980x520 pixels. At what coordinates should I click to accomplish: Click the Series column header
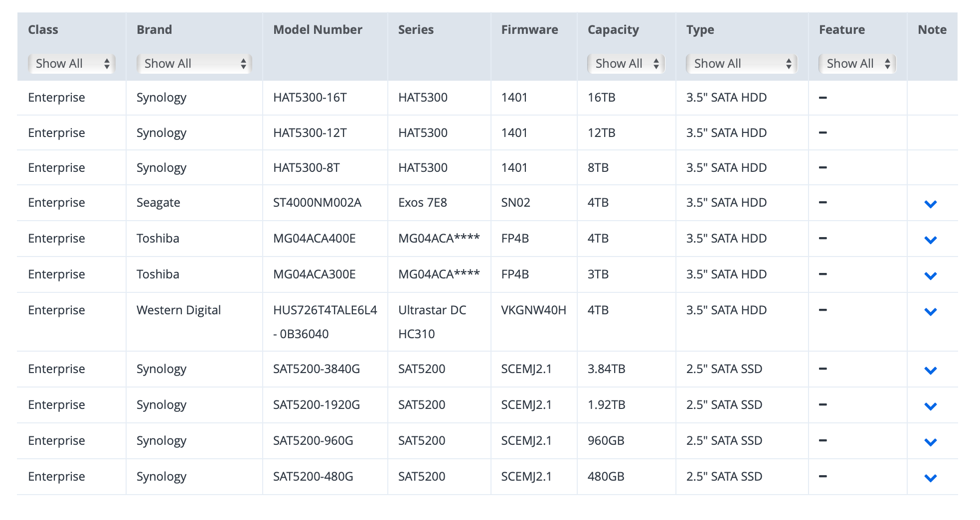pos(416,29)
